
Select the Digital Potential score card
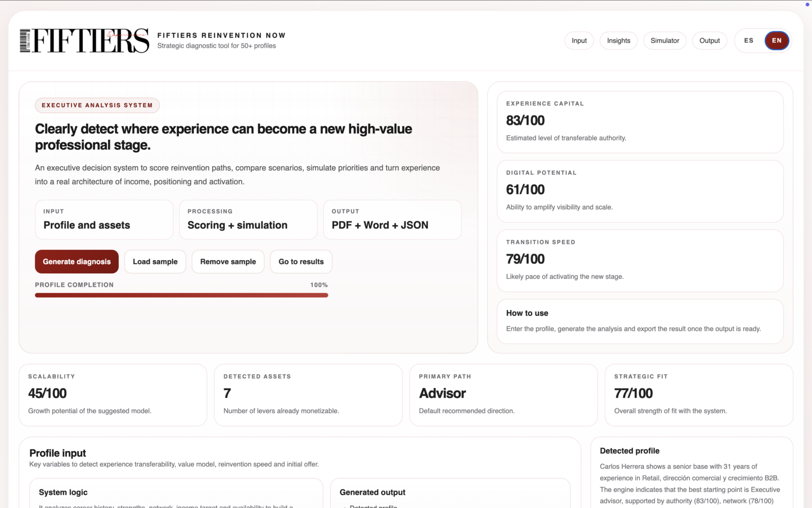[640, 191]
